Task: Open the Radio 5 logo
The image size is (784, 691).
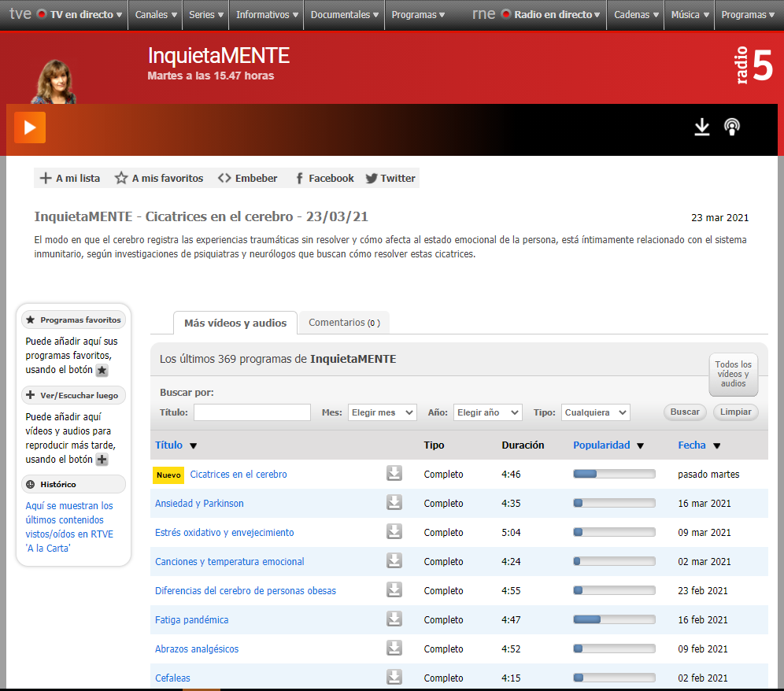Action: click(755, 65)
